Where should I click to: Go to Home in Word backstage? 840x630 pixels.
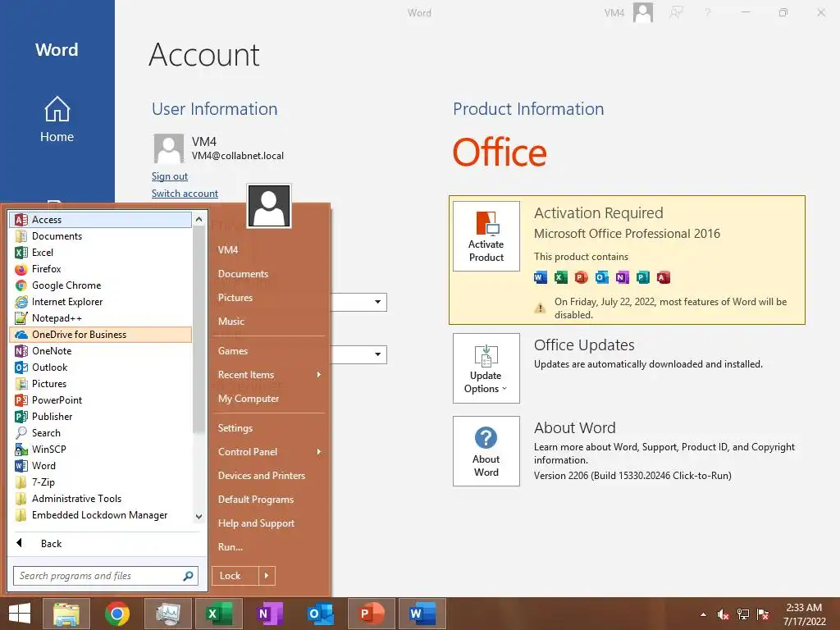57,120
